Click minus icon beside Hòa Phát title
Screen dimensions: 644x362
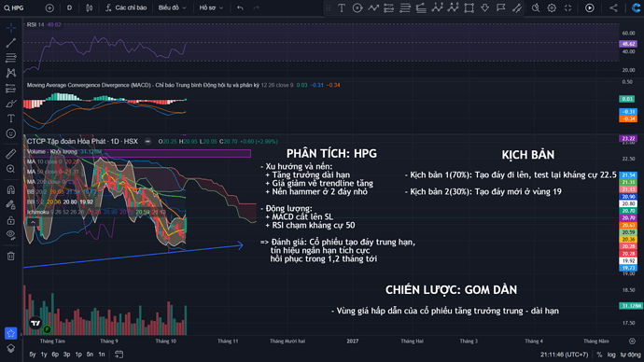pyautogui.click(x=147, y=141)
